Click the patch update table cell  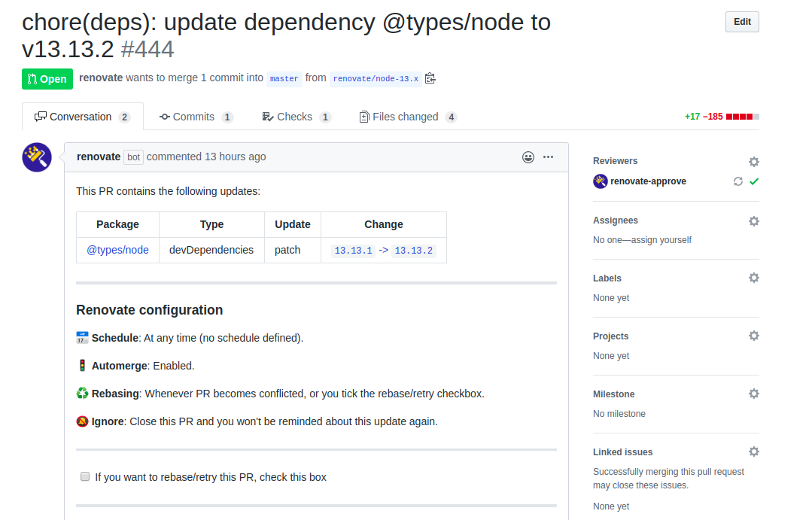(x=293, y=250)
